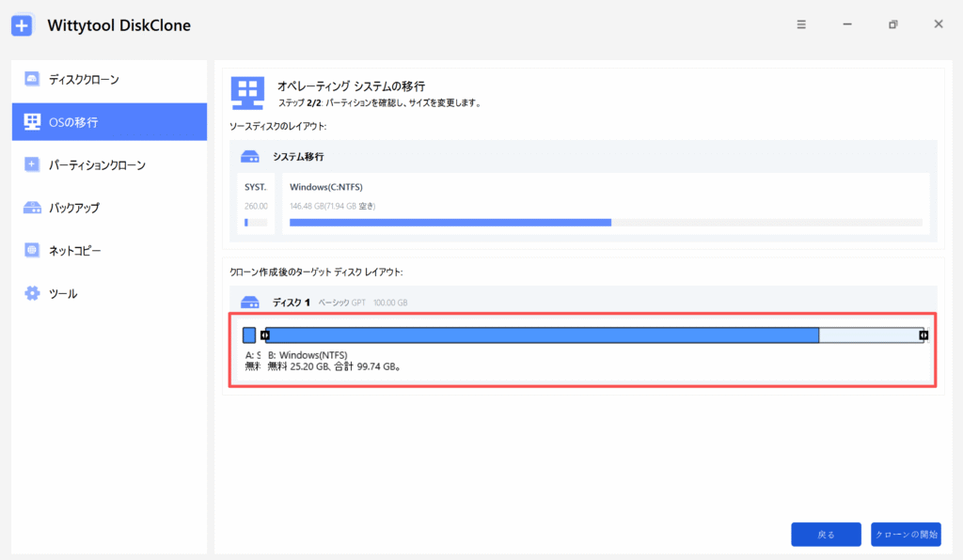The image size is (963, 560).
Task: Click the OS migration windows icon in header
Action: (x=247, y=93)
